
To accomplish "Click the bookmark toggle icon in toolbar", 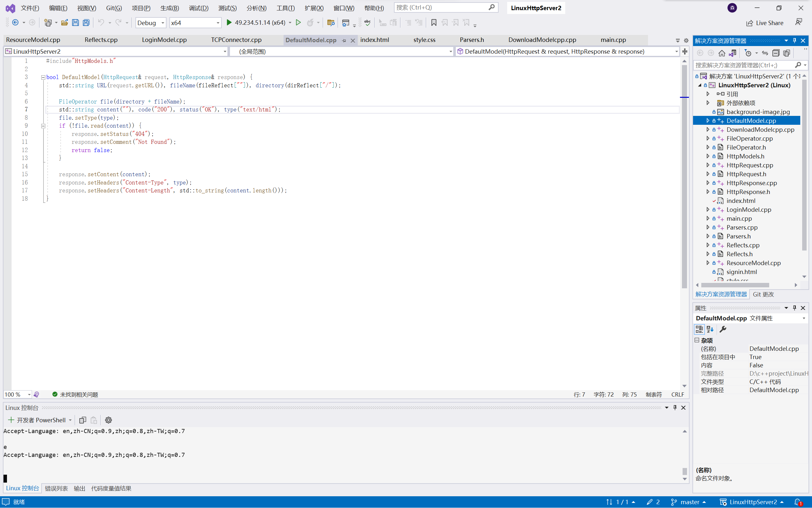I will coord(434,23).
